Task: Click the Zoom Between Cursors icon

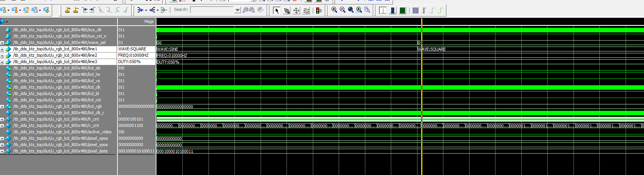Action: coord(367,10)
